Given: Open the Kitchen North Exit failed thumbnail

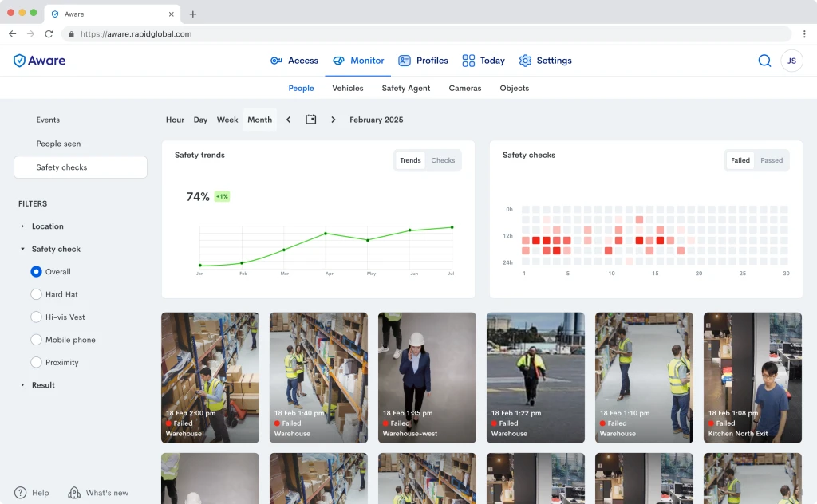Looking at the screenshot, I should coord(752,377).
